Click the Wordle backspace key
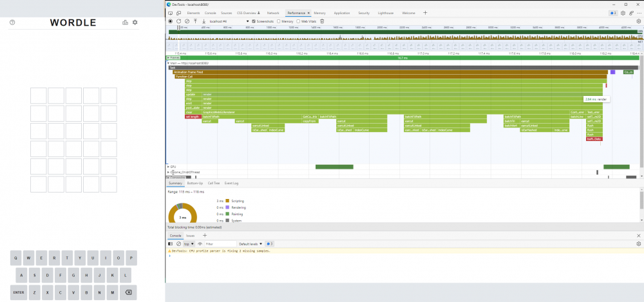The width and height of the screenshot is (644, 302). (x=128, y=292)
